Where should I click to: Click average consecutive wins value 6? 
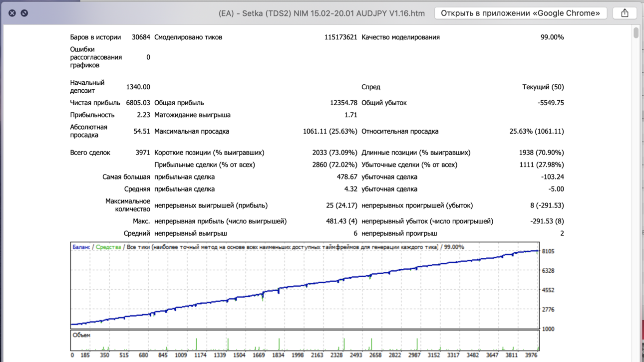[355, 233]
